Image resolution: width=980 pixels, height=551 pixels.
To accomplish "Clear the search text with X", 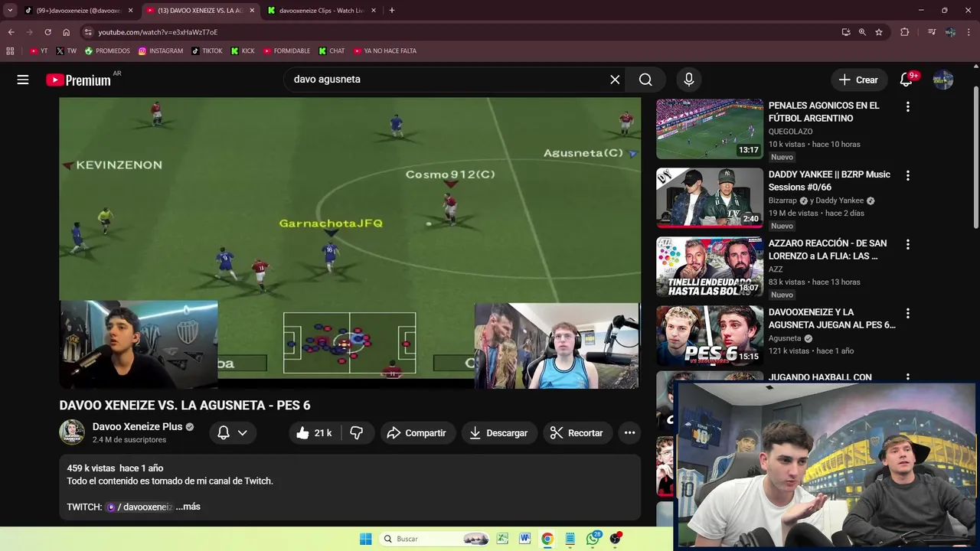I will [x=615, y=80].
